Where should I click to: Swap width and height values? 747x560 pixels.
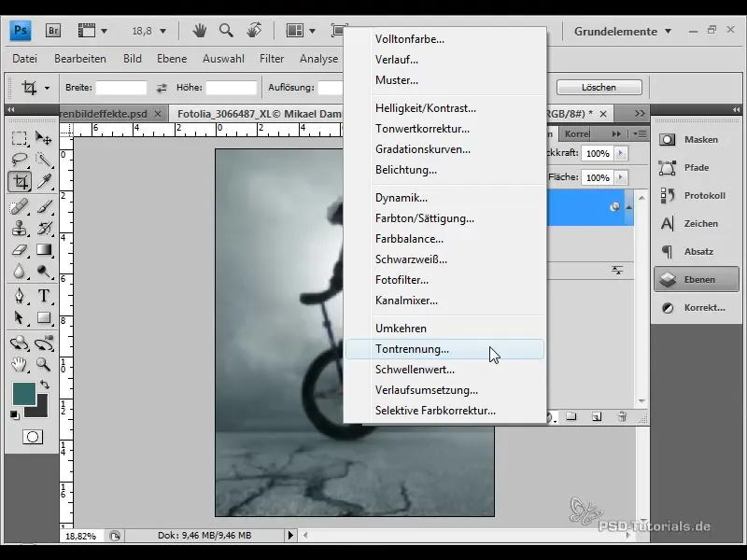pos(162,88)
